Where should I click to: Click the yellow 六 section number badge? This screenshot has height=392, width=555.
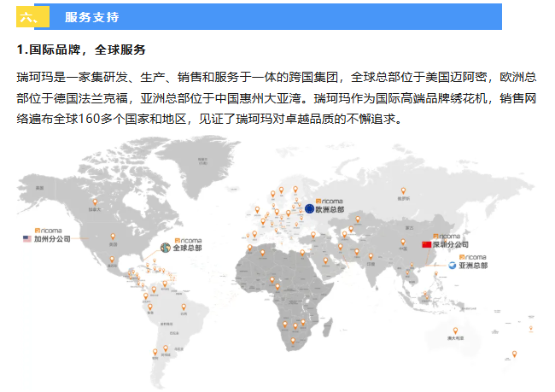(x=32, y=16)
